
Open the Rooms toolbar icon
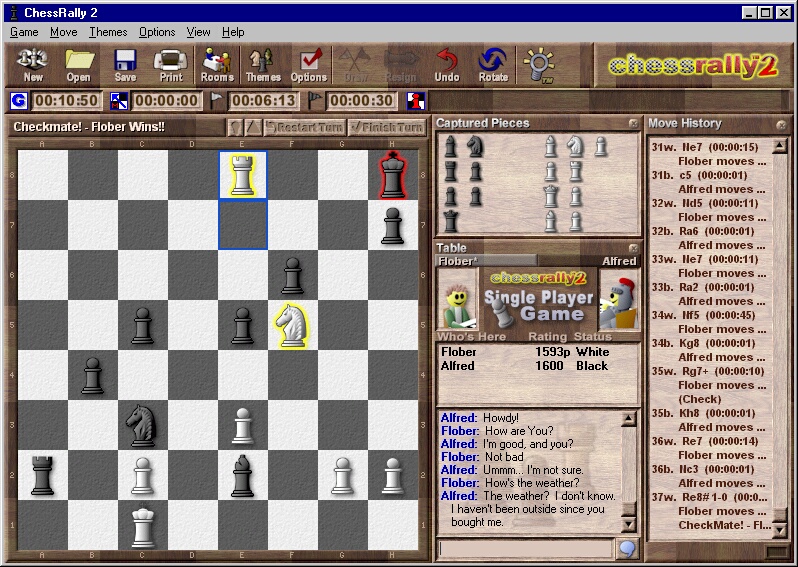(x=217, y=65)
